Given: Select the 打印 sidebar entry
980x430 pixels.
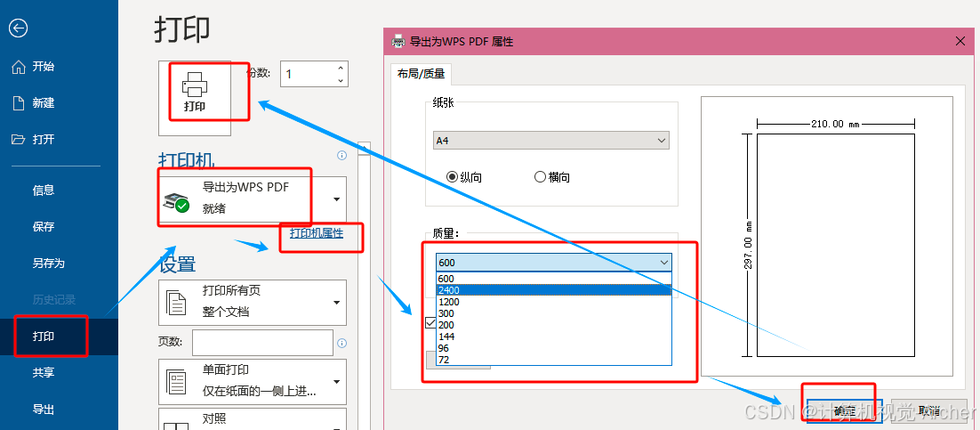Looking at the screenshot, I should 59,337.
